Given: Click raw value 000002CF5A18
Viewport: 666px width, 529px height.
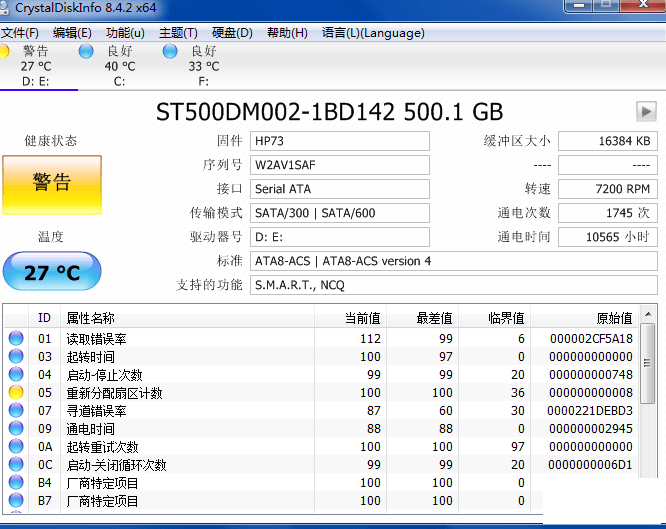Looking at the screenshot, I should pyautogui.click(x=591, y=339).
